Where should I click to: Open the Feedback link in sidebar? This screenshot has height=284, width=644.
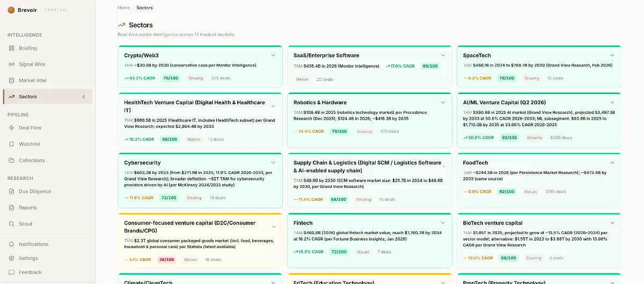(x=30, y=272)
